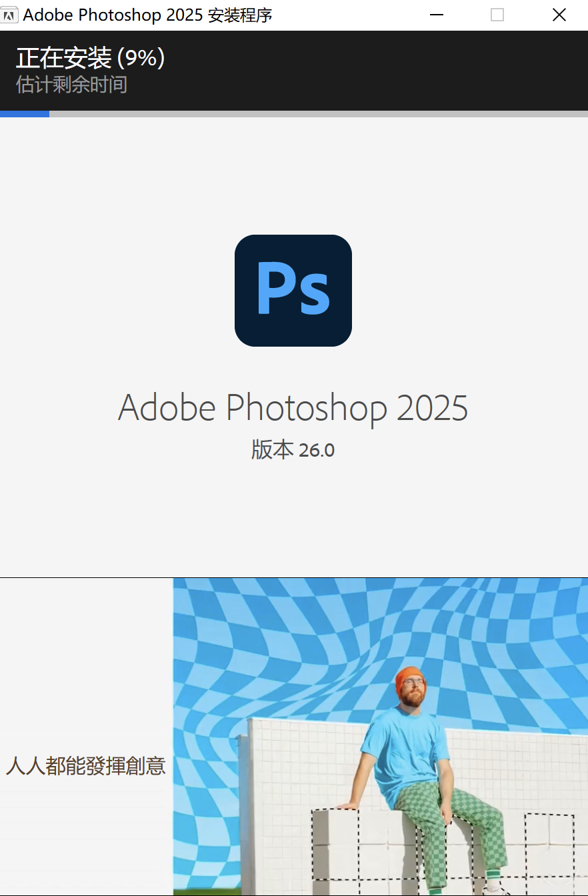
Task: Click the 正在安装 (9%) status heading
Action: coord(91,58)
